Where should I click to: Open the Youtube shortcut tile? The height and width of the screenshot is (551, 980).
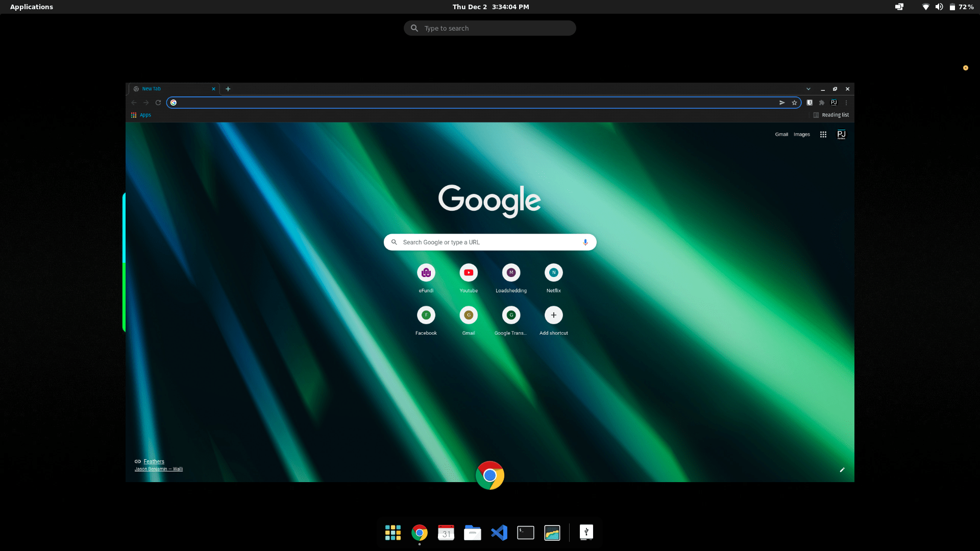[x=468, y=273]
